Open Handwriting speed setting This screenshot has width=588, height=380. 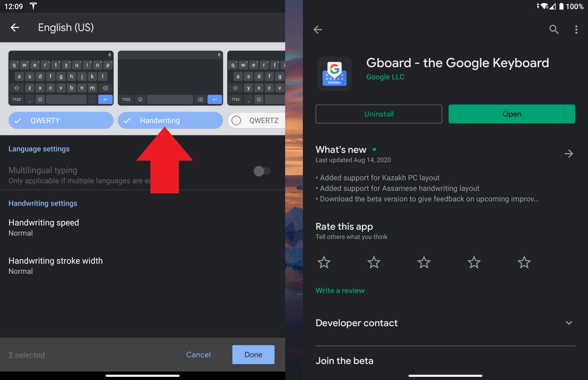[44, 227]
